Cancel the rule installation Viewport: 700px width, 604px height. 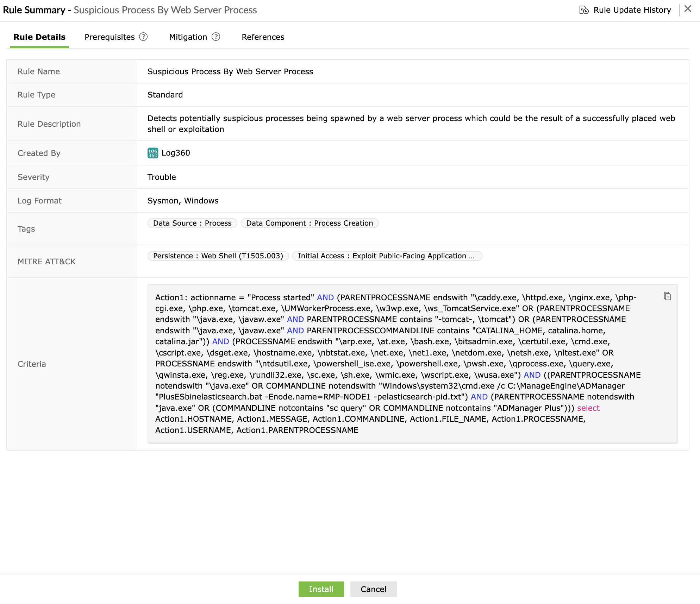(373, 589)
